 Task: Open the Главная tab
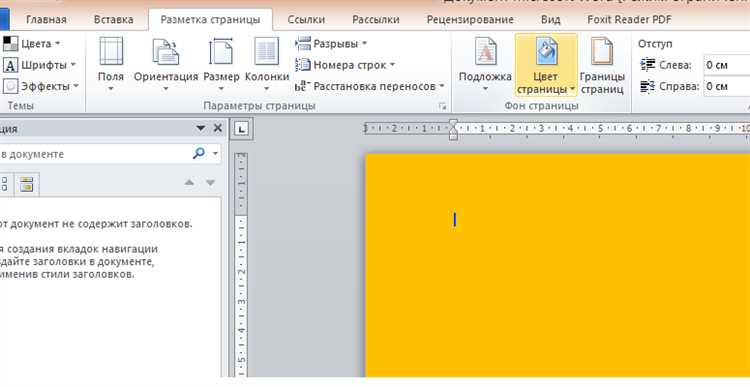(46, 20)
